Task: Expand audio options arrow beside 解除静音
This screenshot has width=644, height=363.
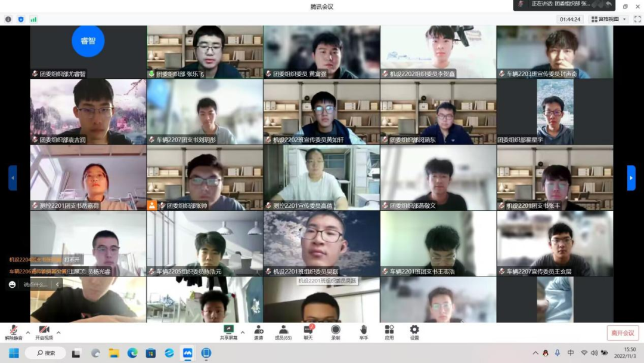Action: coord(27,332)
